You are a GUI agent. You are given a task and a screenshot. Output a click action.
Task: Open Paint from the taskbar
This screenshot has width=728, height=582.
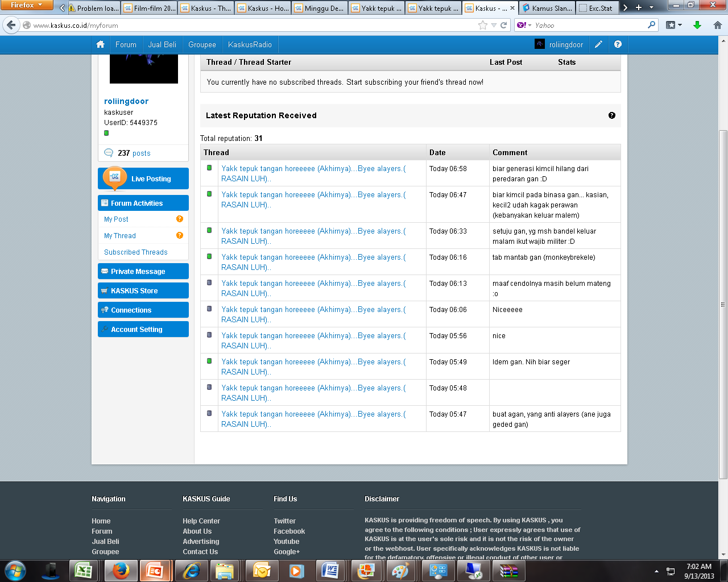401,571
